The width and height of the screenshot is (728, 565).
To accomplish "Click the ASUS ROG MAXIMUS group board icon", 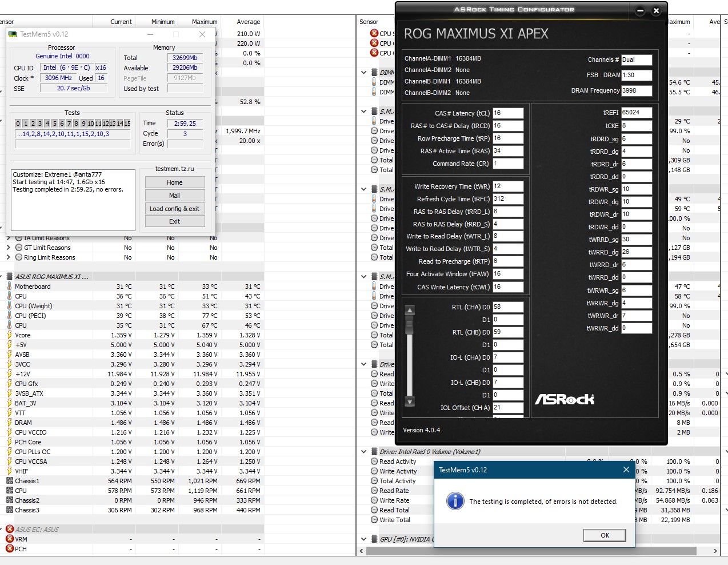I will (10, 277).
